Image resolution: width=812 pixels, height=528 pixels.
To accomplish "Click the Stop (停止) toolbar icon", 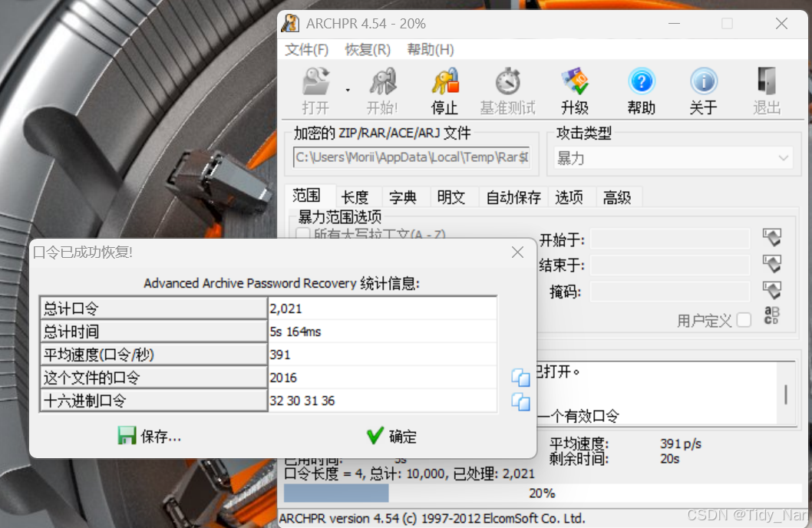I will pyautogui.click(x=445, y=82).
